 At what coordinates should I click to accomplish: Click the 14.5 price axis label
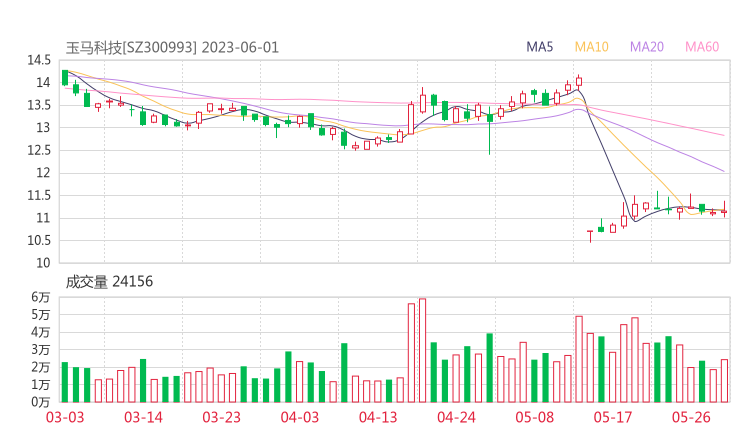click(39, 60)
